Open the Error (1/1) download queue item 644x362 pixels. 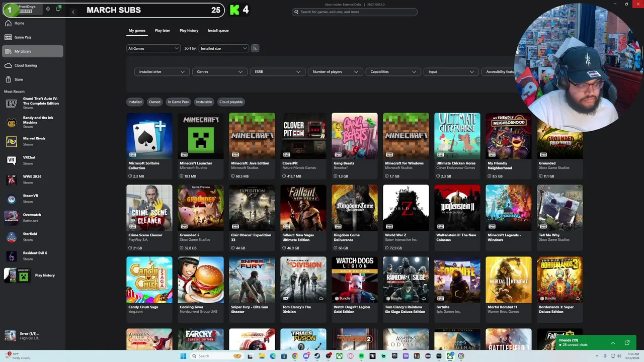(33, 336)
